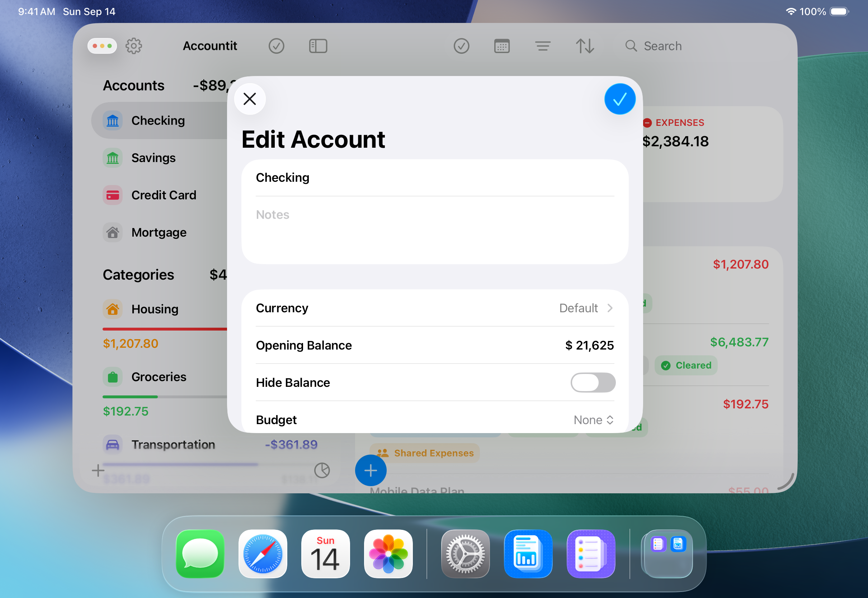Click the sort arrows icon
Image resolution: width=868 pixels, height=598 pixels.
[x=585, y=46]
